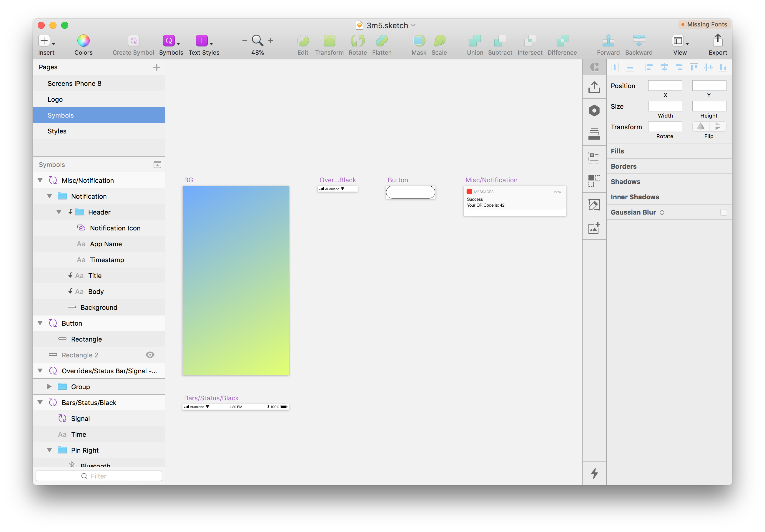Click the Missing Fonts warning button
765x532 pixels.
[x=704, y=24]
